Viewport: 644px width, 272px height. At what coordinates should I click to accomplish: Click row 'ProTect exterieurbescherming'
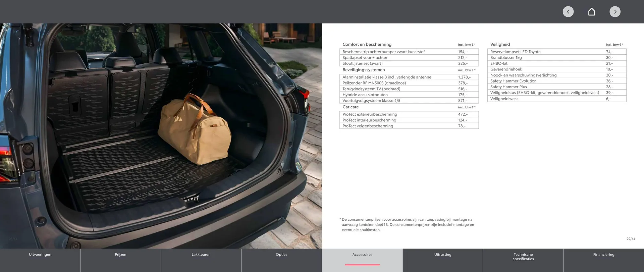[409, 114]
